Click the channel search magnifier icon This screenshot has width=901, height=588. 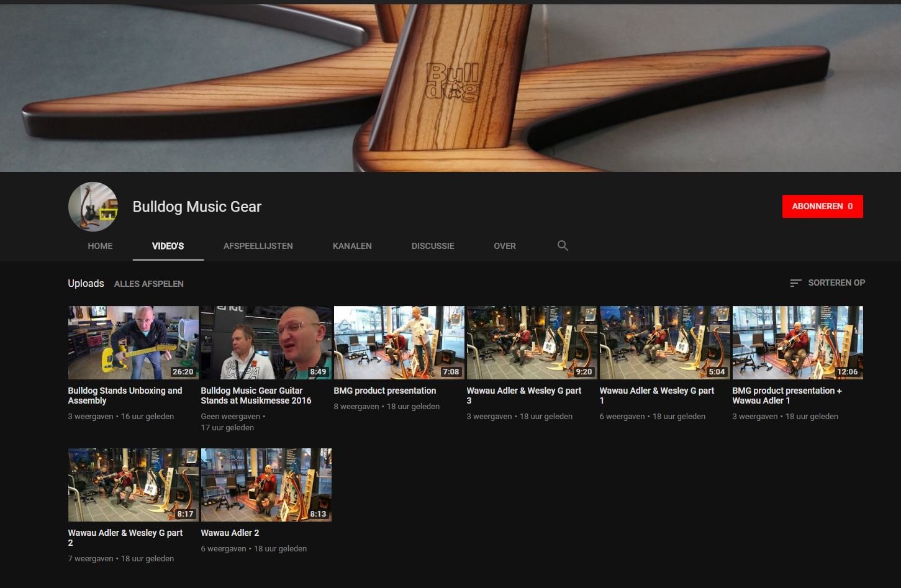coord(563,246)
